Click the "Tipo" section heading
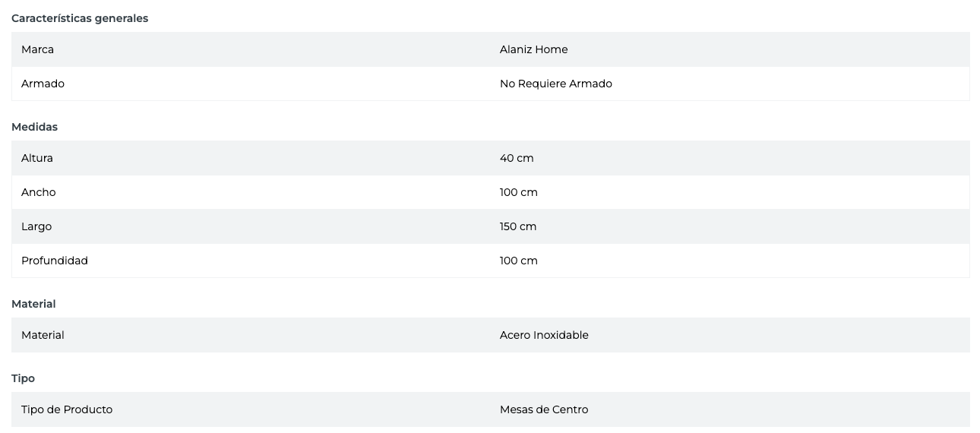This screenshot has width=980, height=433. (x=23, y=378)
